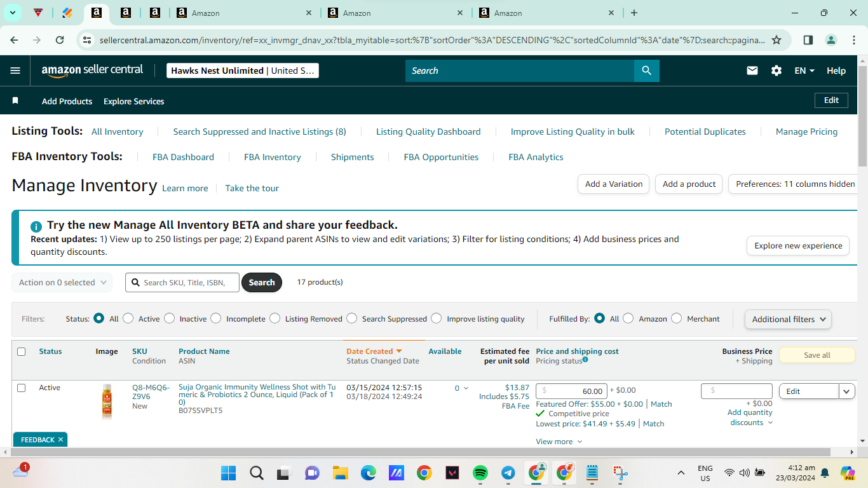The image size is (868, 488).
Task: Select the Improve listing quality radio button
Action: click(x=437, y=318)
